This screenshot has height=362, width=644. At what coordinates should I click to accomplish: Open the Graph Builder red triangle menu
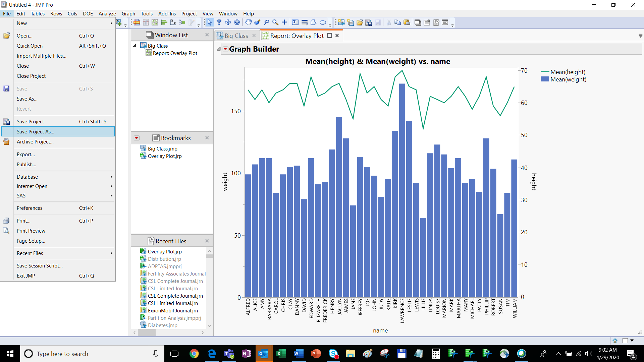click(x=225, y=49)
